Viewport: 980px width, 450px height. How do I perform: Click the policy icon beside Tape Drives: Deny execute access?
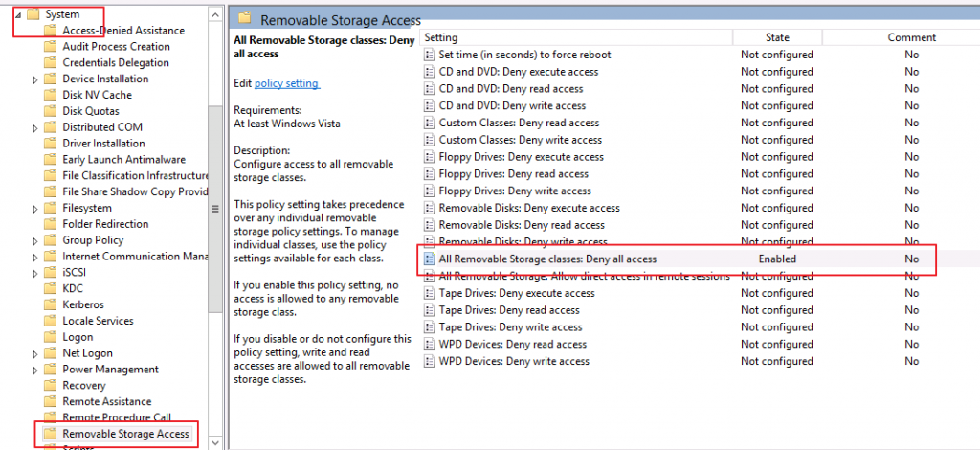click(430, 293)
